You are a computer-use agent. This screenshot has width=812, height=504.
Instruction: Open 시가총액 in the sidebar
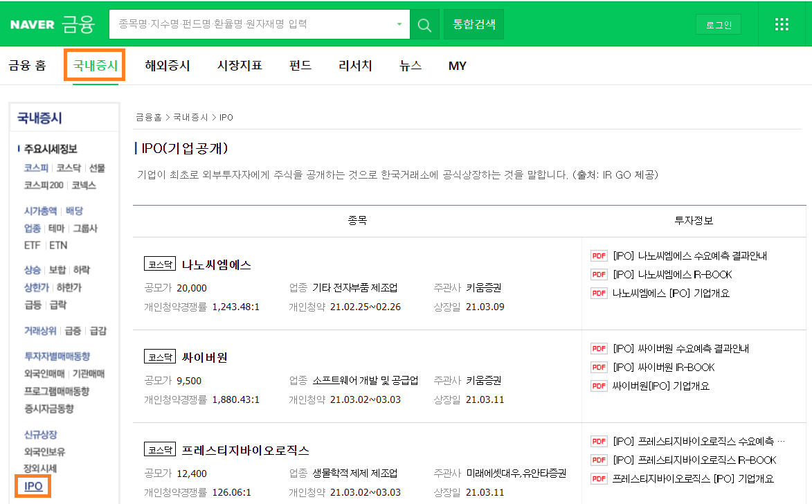tap(40, 211)
